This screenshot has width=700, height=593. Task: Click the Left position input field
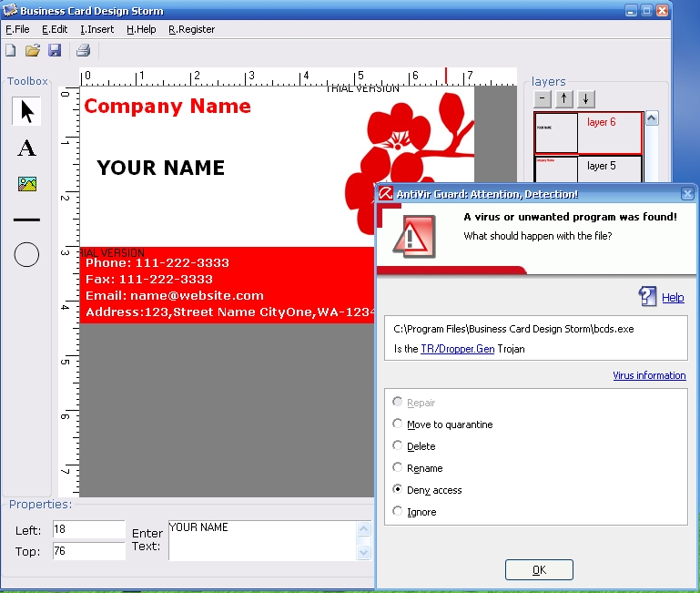click(89, 529)
